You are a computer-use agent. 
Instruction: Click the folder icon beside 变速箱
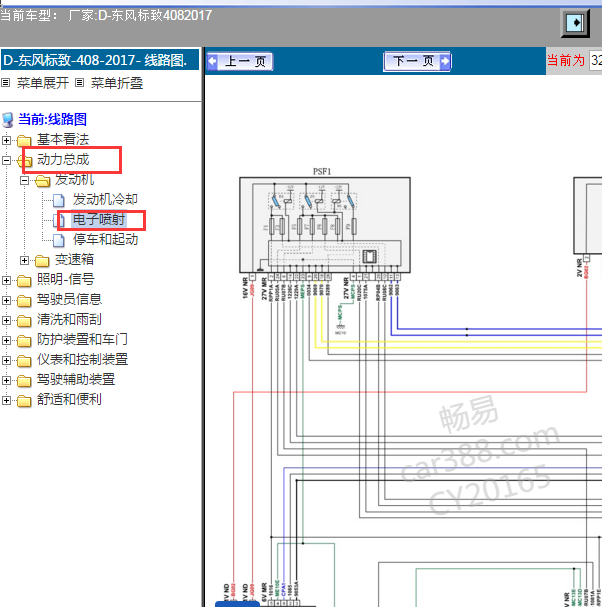[42, 261]
